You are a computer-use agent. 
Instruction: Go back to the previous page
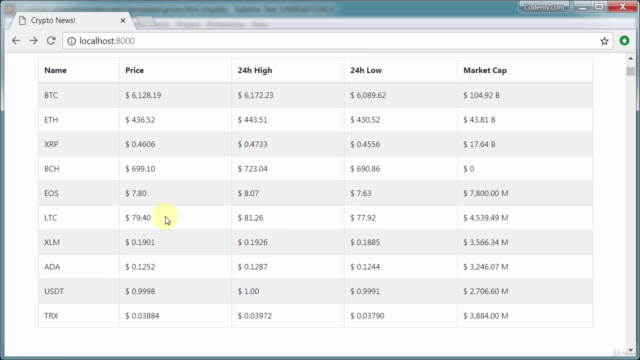click(16, 41)
